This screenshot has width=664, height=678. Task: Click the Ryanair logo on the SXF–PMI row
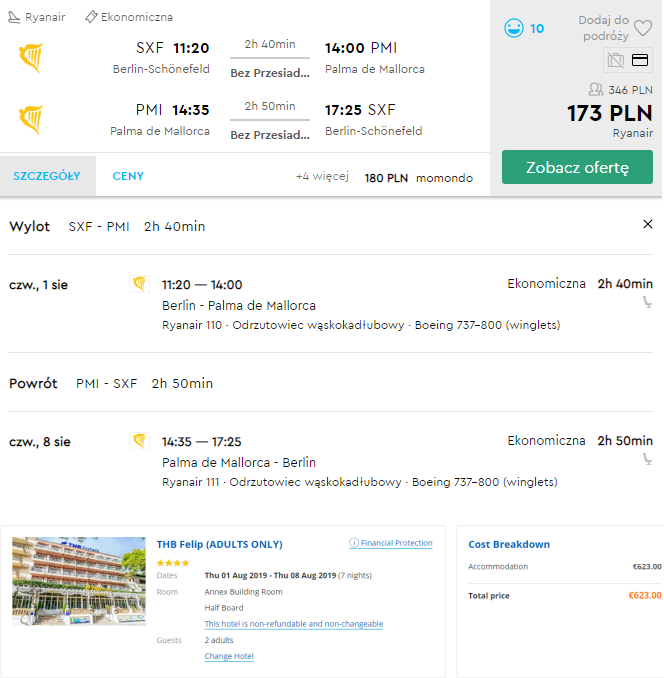coord(31,58)
